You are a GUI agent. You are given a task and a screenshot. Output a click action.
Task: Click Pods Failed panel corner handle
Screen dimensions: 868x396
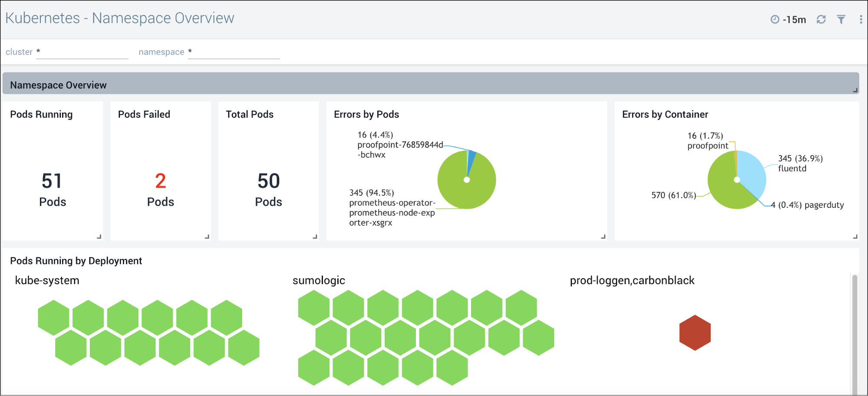pos(207,236)
